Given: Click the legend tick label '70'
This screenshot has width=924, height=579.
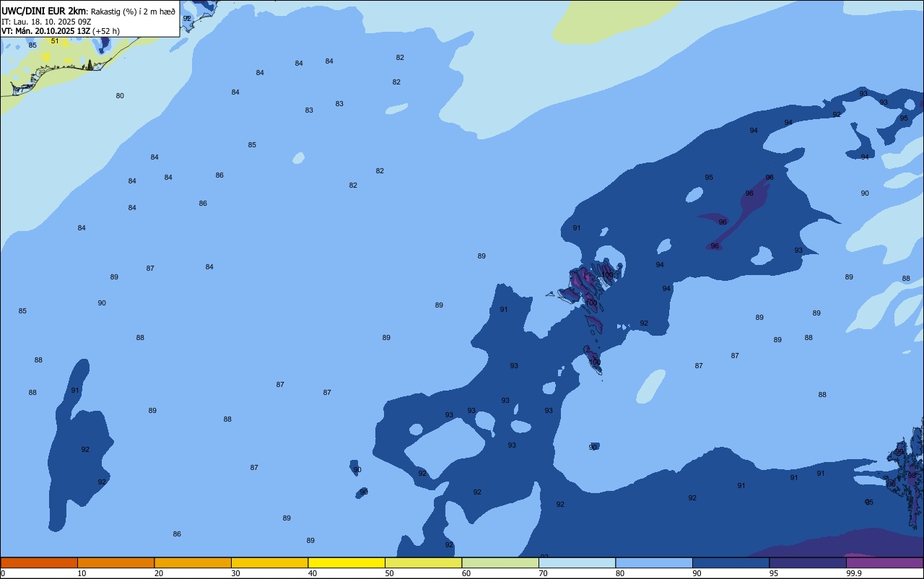Looking at the screenshot, I should 543,573.
